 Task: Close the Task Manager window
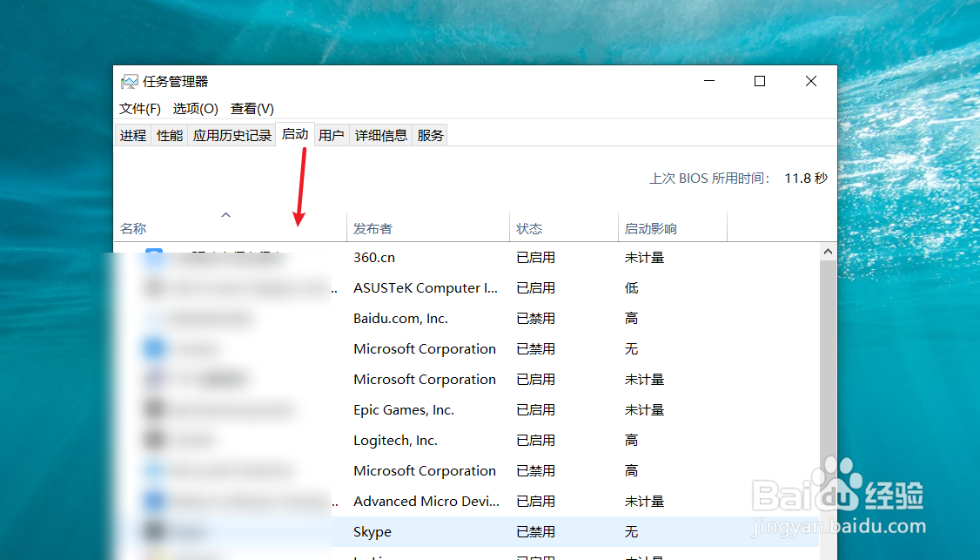tap(811, 81)
